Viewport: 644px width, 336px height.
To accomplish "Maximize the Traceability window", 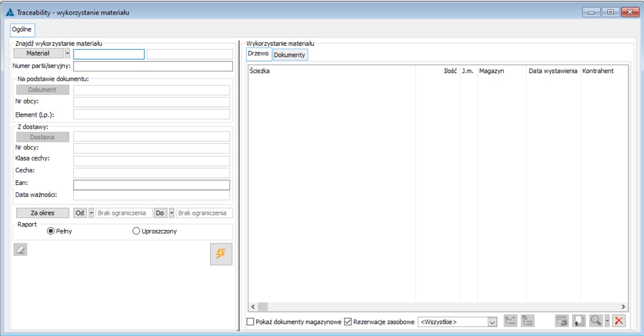I will [x=610, y=12].
